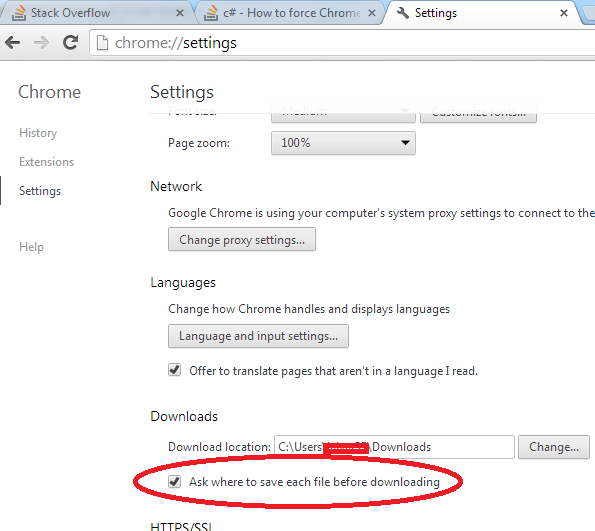Reload the page with the refresh icon

71,42
